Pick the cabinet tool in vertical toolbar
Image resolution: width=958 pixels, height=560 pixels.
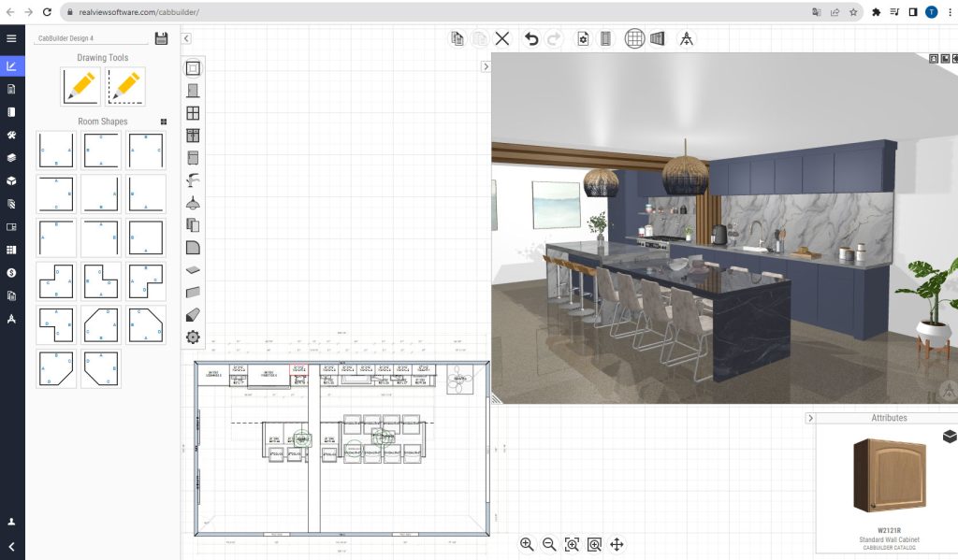coord(193,136)
